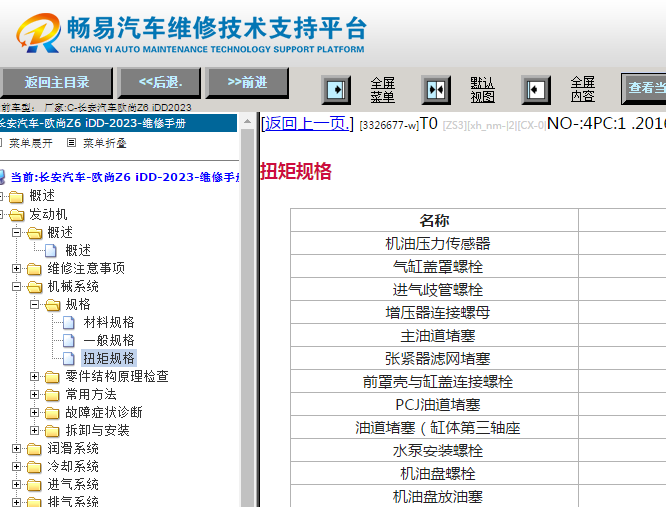Screen dimensions: 666x507
Task: Click the folder icon beside 规格
Action: tap(53, 304)
